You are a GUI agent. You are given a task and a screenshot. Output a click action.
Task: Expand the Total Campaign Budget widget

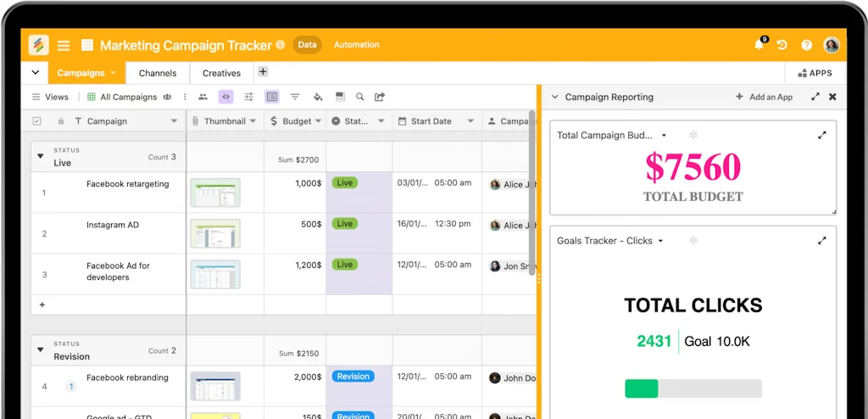[822, 135]
